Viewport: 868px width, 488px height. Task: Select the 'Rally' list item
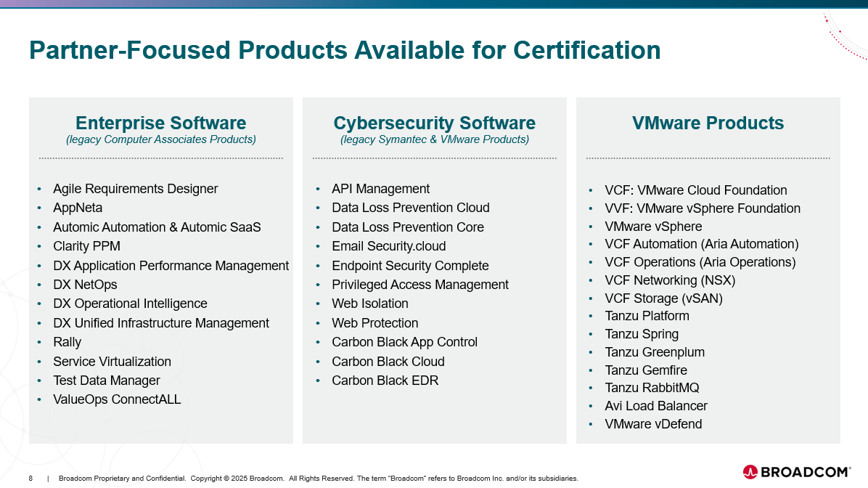(x=67, y=342)
